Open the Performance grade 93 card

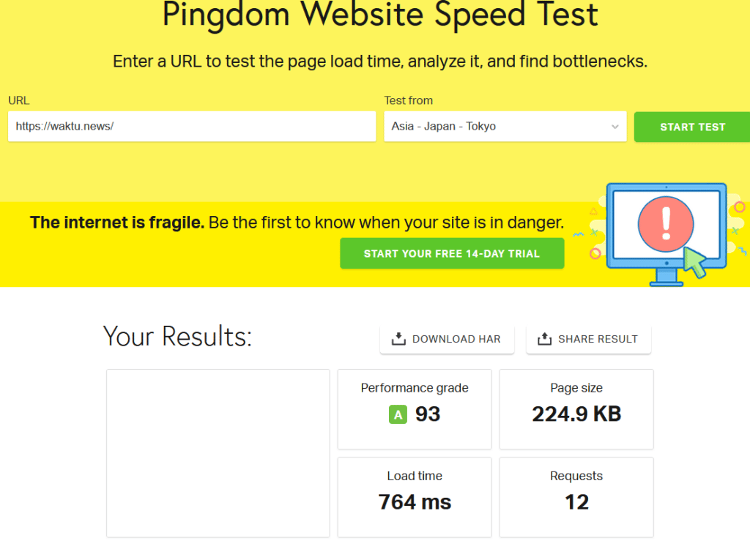[x=415, y=409]
